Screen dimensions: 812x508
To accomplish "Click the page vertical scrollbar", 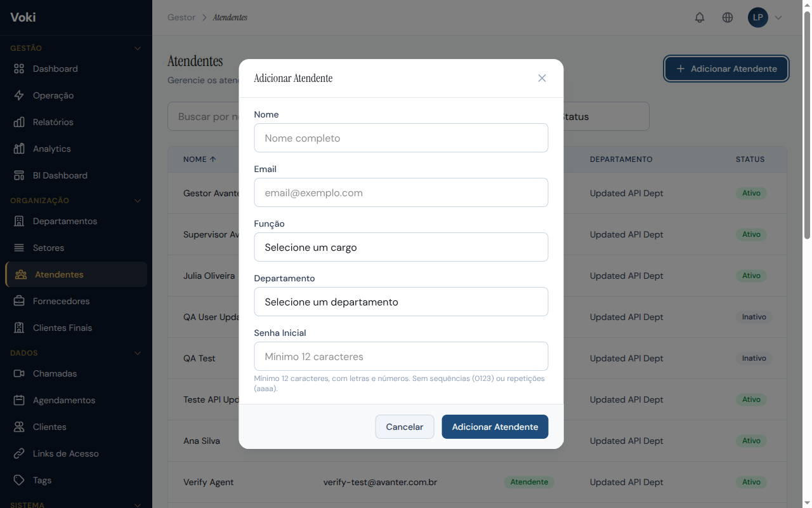I will click(x=807, y=127).
